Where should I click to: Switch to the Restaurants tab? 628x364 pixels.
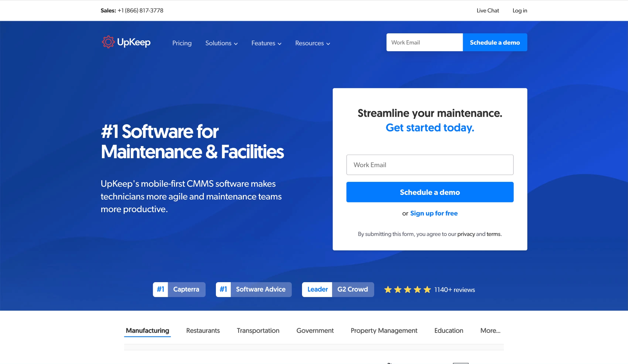coord(203,331)
